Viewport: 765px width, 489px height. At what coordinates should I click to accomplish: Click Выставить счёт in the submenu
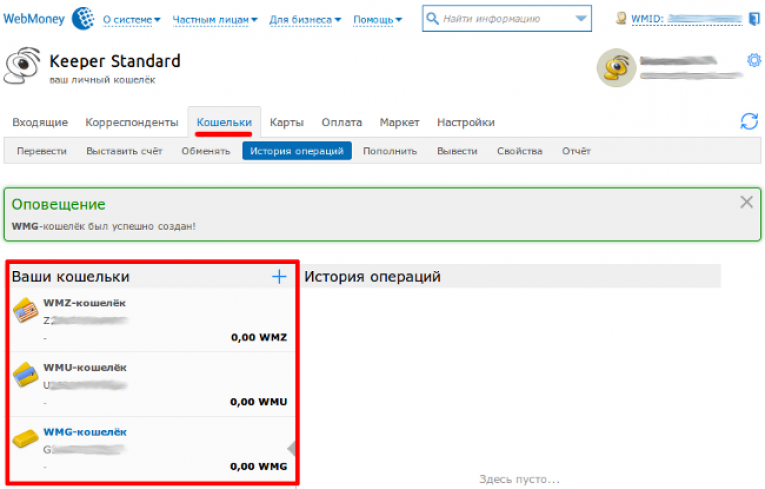point(124,151)
